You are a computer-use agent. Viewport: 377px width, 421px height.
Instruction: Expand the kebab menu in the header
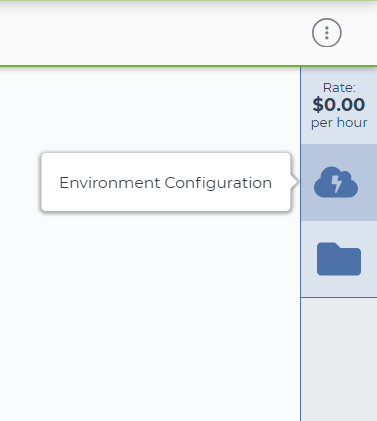pos(327,33)
